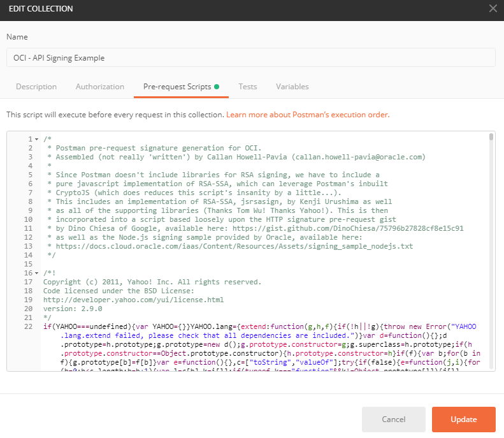Go to the Tests tab
Image resolution: width=504 pixels, height=438 pixels.
248,87
